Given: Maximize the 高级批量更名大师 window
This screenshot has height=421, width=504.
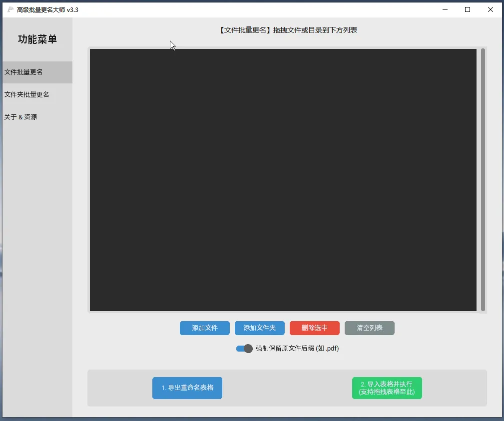Looking at the screenshot, I should coord(468,9).
